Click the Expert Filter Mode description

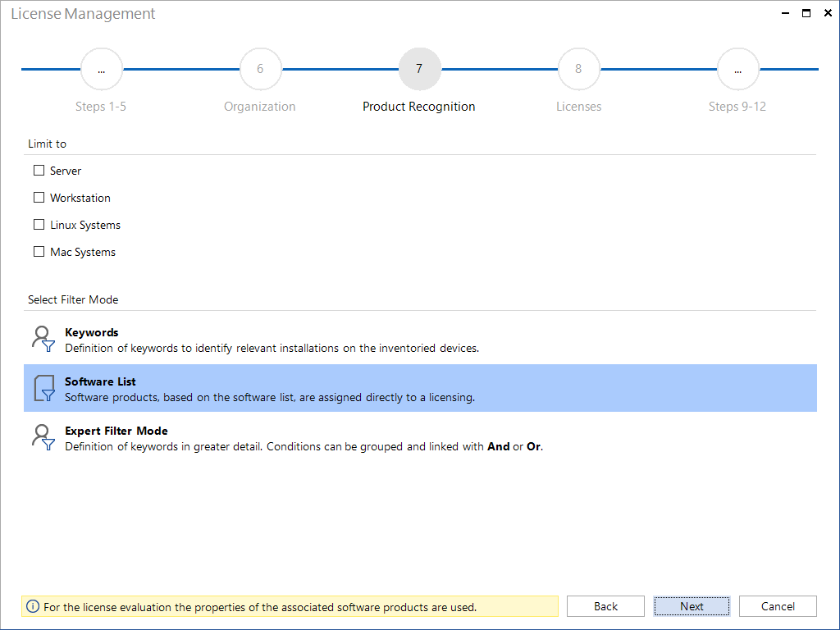[304, 447]
